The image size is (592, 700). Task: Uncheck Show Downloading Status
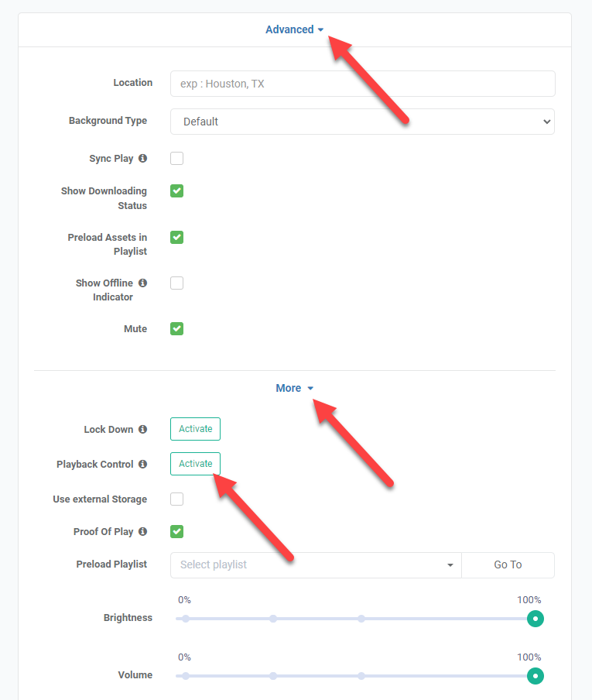(x=177, y=191)
